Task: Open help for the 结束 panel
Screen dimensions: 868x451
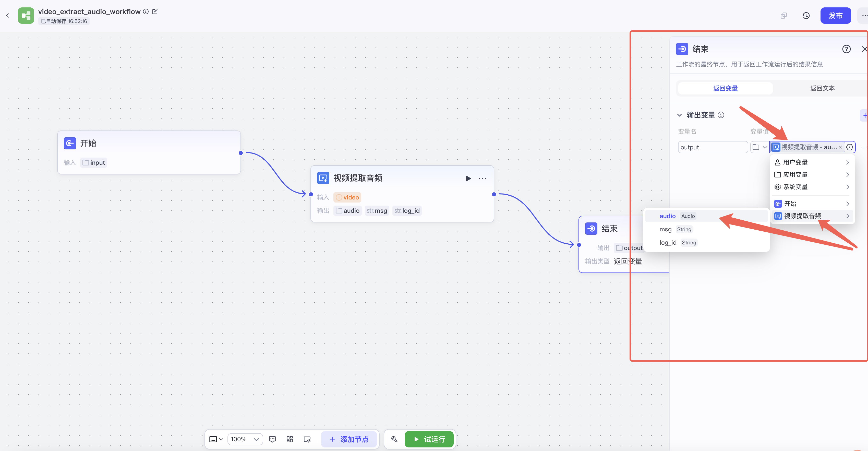Action: click(x=847, y=49)
